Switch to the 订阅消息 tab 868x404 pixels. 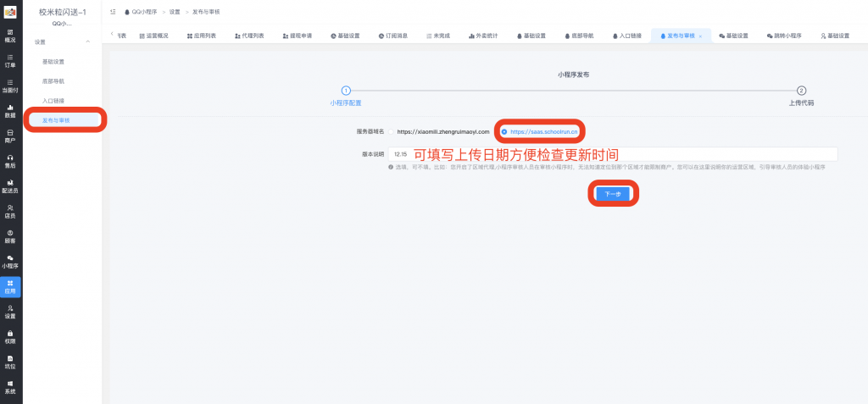click(x=393, y=36)
